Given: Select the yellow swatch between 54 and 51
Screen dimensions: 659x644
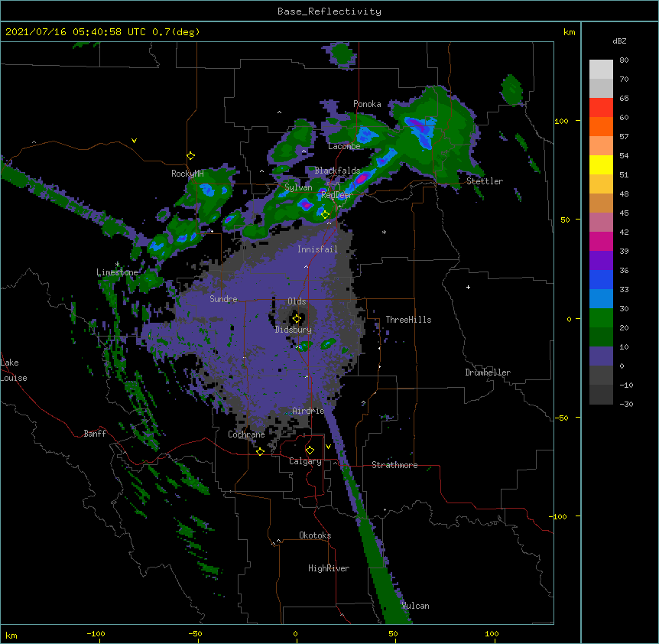Looking at the screenshot, I should tap(601, 164).
